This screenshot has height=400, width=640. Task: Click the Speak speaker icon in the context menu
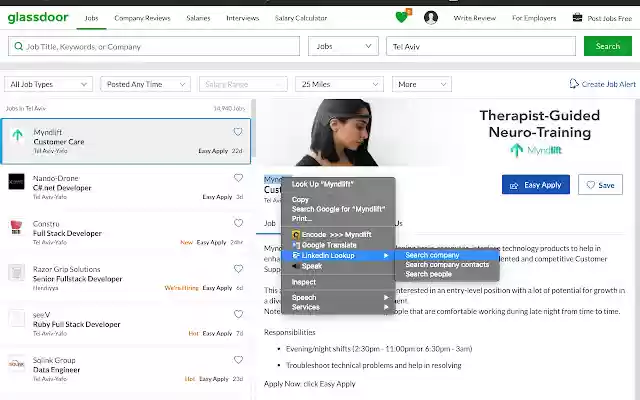tap(296, 266)
